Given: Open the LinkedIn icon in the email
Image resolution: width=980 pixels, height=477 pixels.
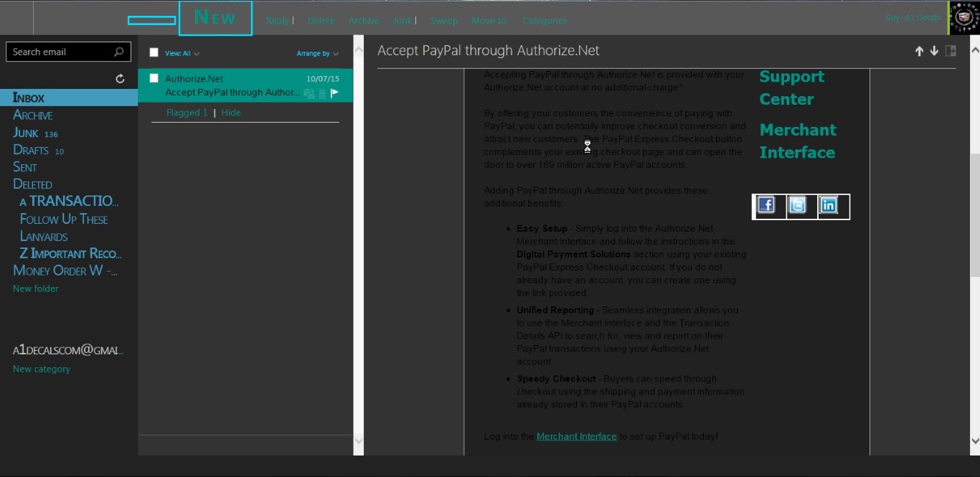Looking at the screenshot, I should point(828,205).
